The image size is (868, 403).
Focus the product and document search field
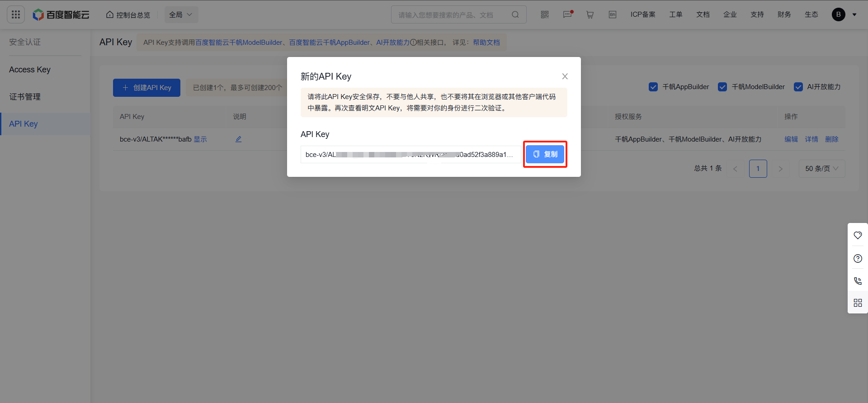click(x=452, y=14)
